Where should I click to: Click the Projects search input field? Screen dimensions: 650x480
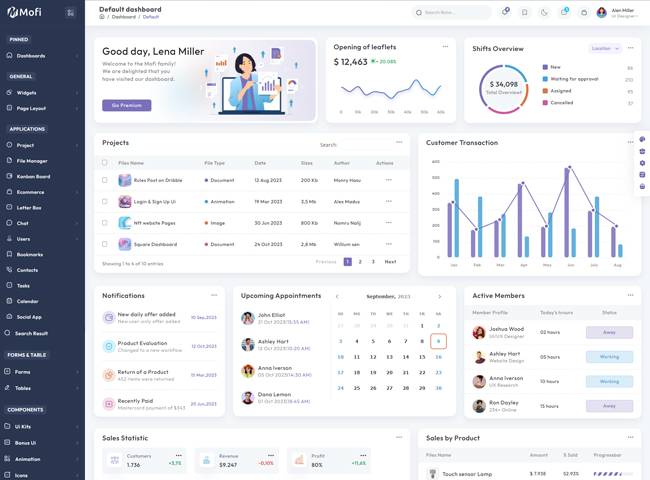pos(365,145)
